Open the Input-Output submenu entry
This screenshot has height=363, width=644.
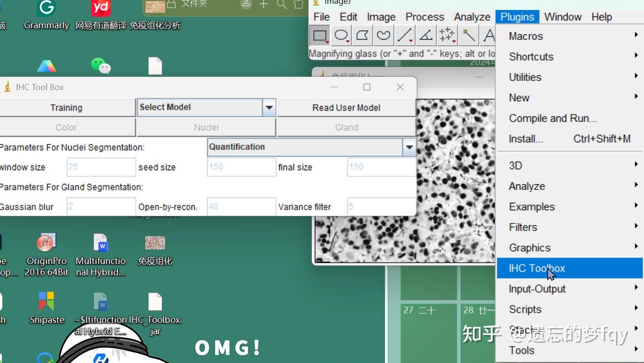(x=569, y=289)
